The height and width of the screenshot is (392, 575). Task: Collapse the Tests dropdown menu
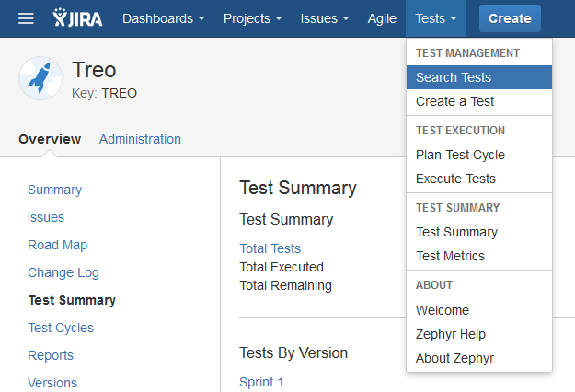coord(436,18)
